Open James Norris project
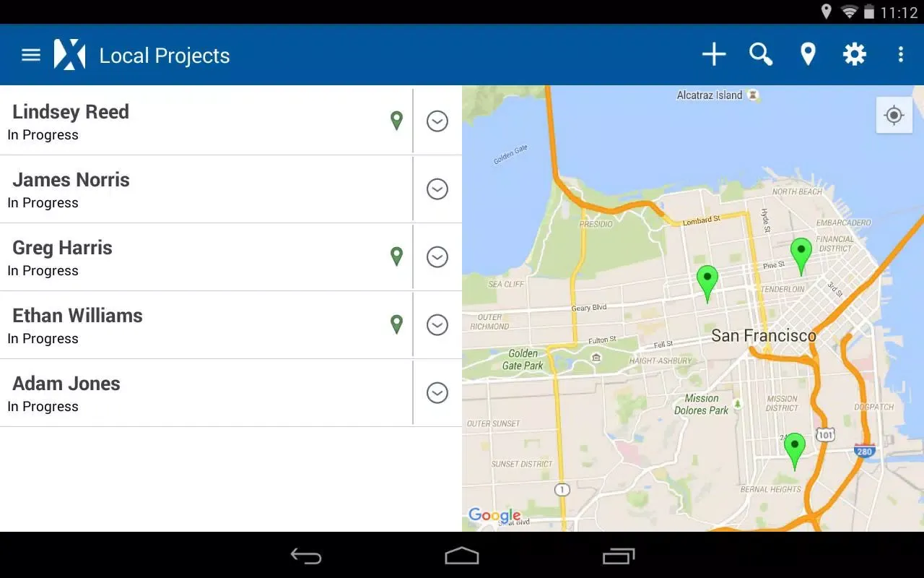The width and height of the screenshot is (924, 578). pos(206,189)
